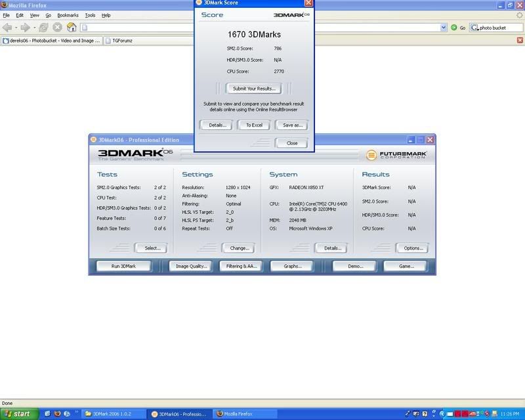Viewport: 525px width, 420px height.
Task: Launch the Game button
Action: click(406, 266)
